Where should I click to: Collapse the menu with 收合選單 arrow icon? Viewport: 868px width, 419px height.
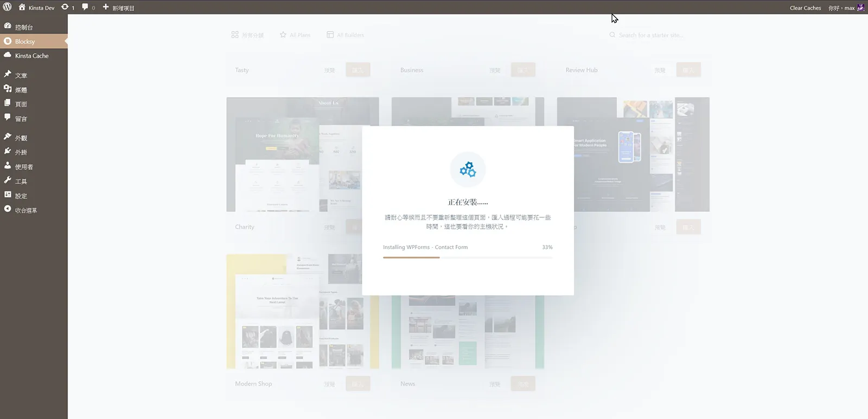[8, 209]
